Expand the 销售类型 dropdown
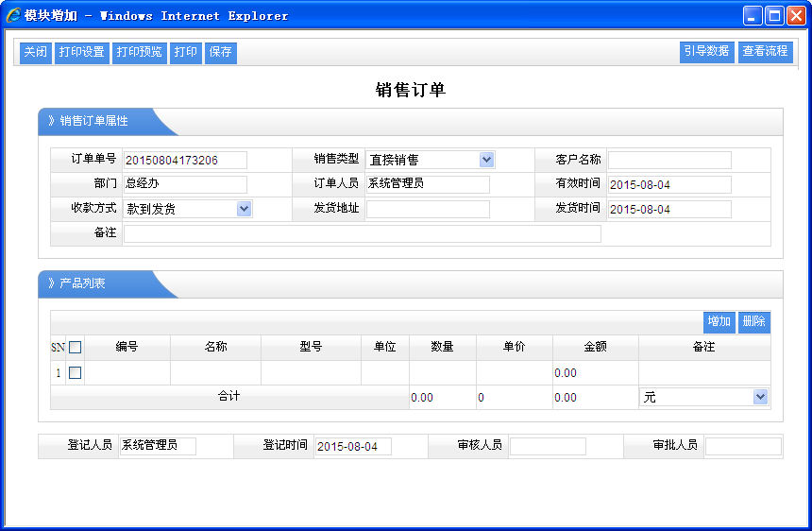The width and height of the screenshot is (812, 531). 486,160
